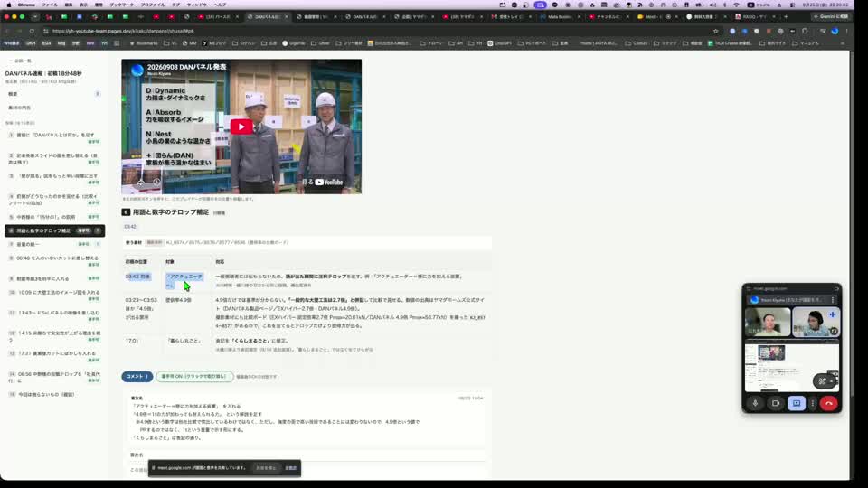Click the 03:42 timestamp below the heading
This screenshot has height=488, width=868.
click(x=130, y=226)
